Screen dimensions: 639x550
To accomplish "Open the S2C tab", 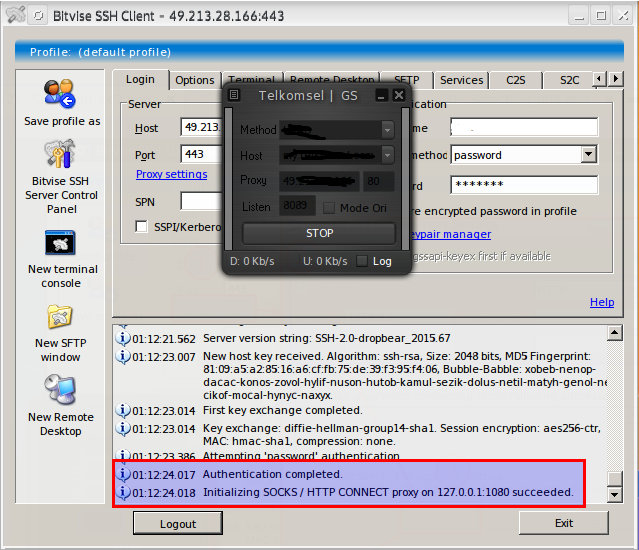I will tap(569, 80).
